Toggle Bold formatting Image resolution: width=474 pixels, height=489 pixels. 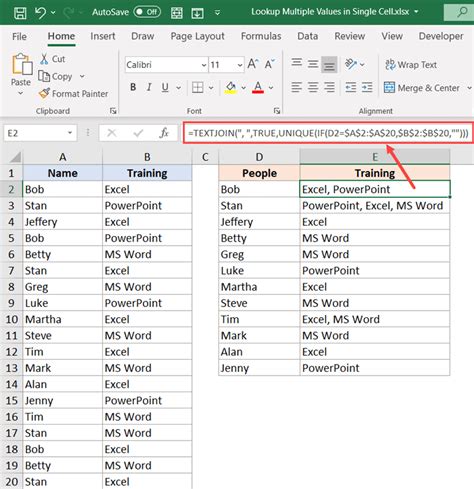(x=133, y=87)
